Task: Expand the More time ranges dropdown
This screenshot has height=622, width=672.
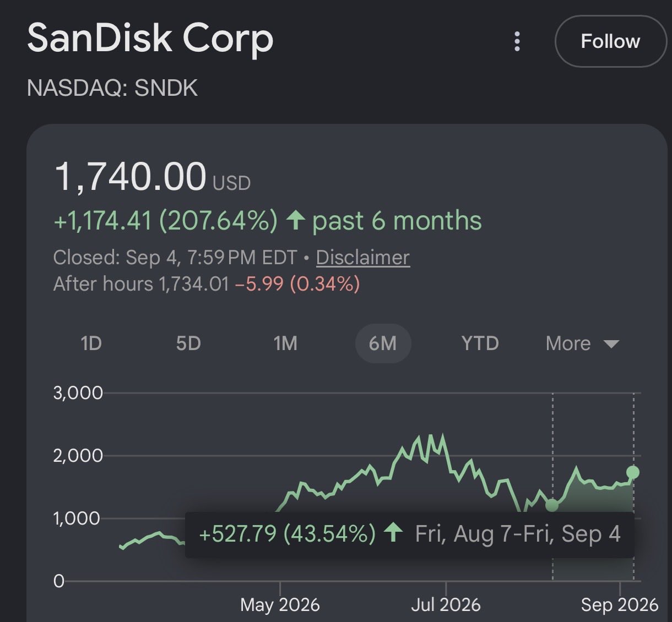Action: (582, 343)
